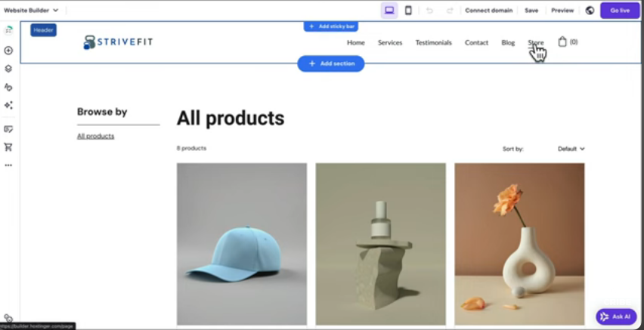Click the blue Add section button
This screenshot has height=330, width=644.
[331, 63]
